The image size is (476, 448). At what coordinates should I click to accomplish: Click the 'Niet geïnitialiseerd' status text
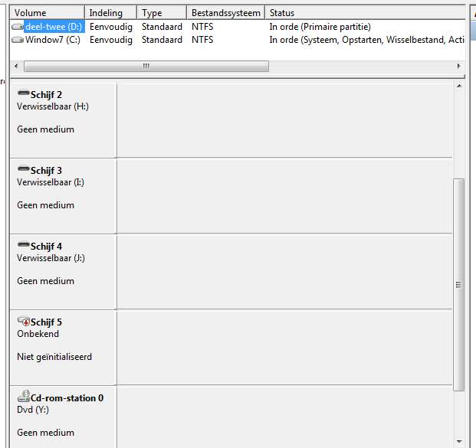tap(54, 357)
